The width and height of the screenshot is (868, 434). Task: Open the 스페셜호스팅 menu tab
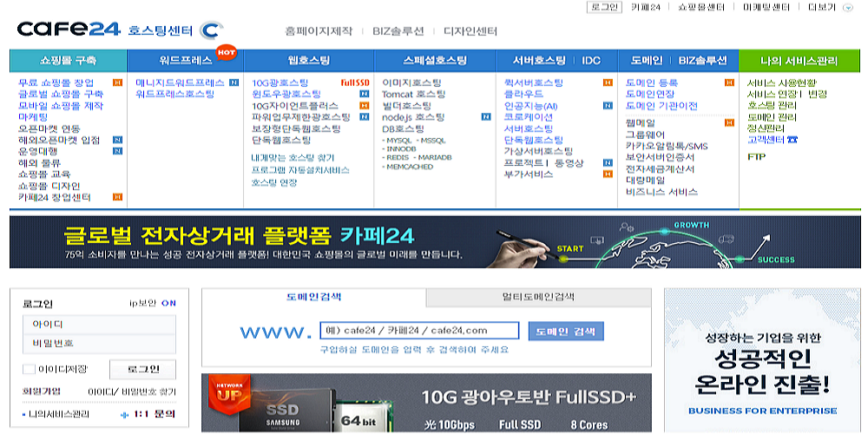(x=435, y=61)
